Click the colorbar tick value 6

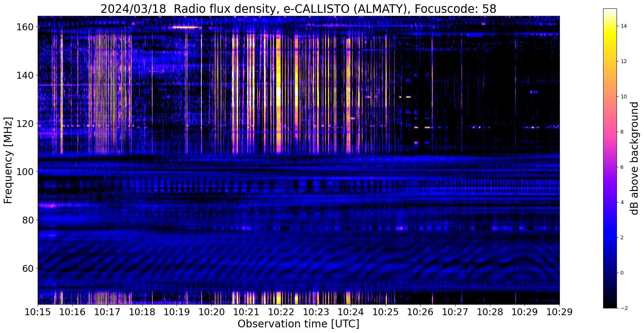(x=622, y=167)
